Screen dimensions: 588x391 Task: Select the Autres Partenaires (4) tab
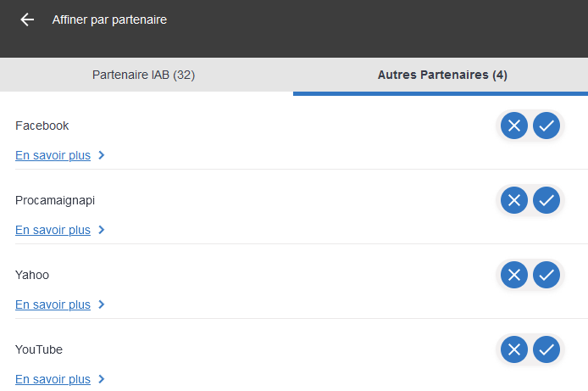tap(441, 75)
